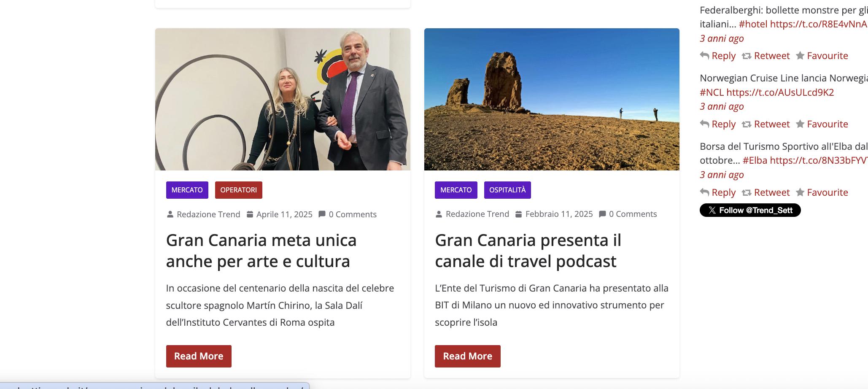Click calendar icon next to Aprile 11, 2025

250,214
